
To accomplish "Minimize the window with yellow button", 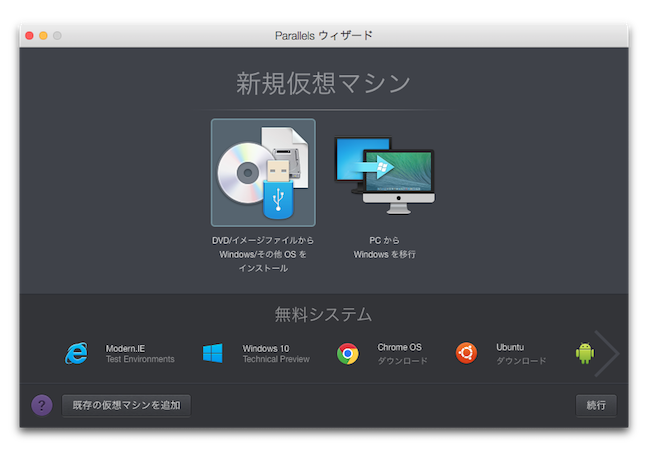I will pos(43,36).
